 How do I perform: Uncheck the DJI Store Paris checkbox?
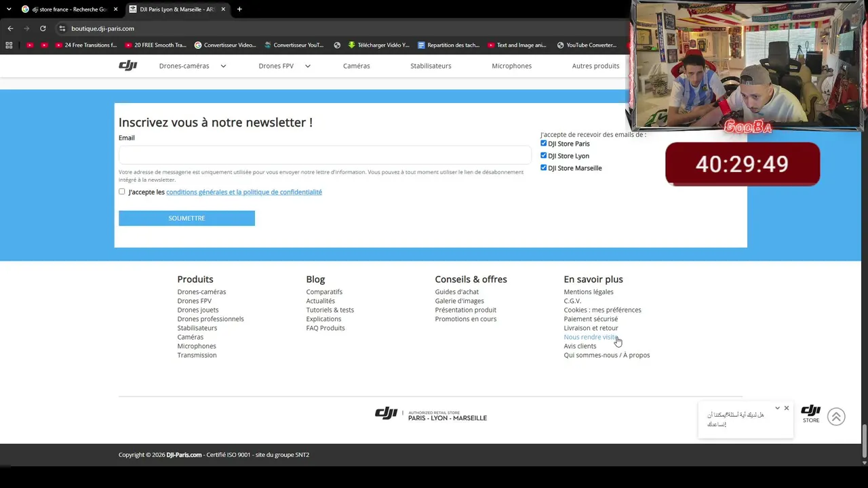tap(543, 144)
